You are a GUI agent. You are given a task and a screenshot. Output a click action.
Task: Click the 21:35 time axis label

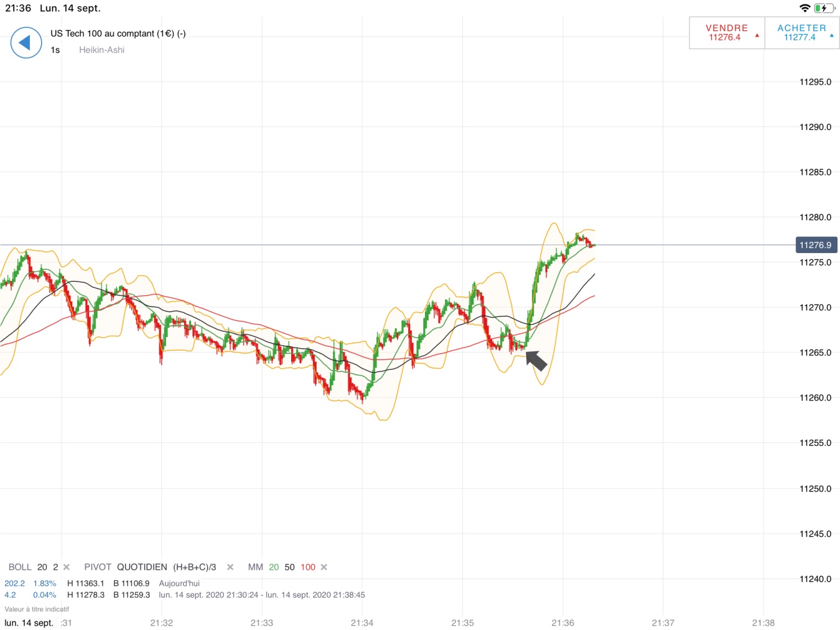tap(462, 623)
